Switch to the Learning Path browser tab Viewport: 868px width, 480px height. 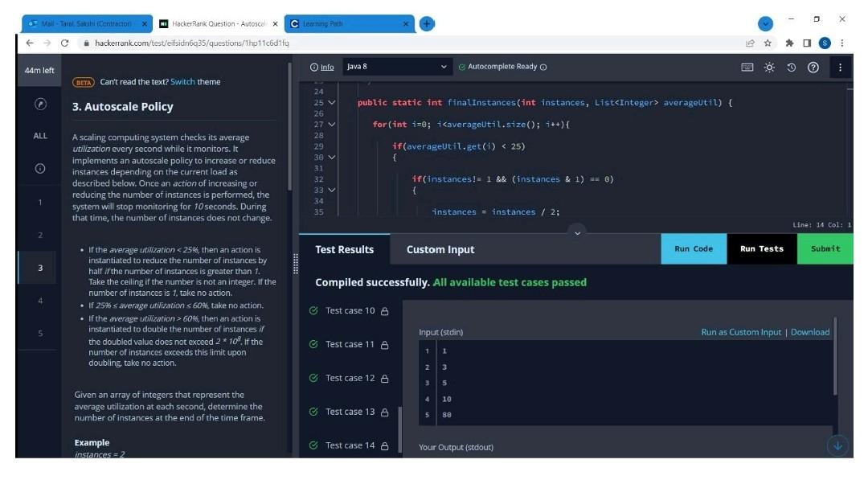(350, 24)
